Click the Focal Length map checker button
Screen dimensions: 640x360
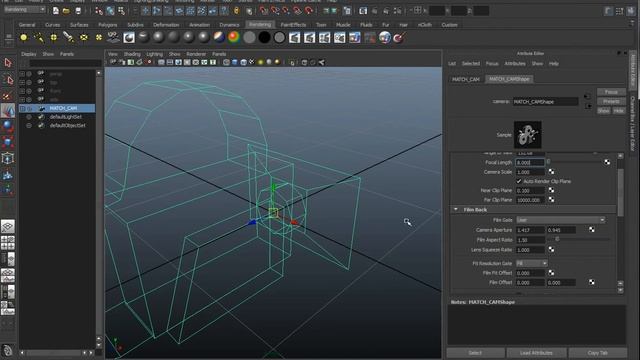[607, 162]
